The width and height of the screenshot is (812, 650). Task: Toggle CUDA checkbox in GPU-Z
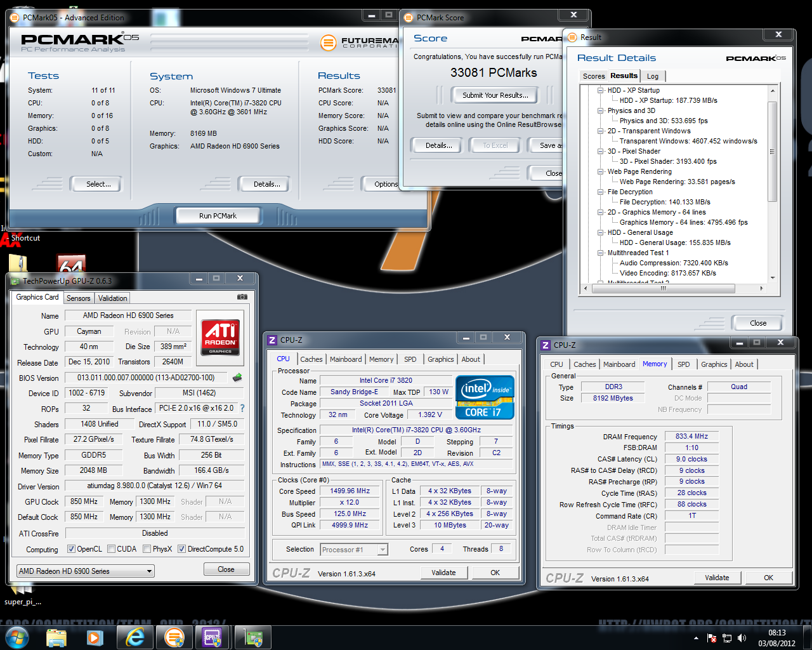point(111,549)
